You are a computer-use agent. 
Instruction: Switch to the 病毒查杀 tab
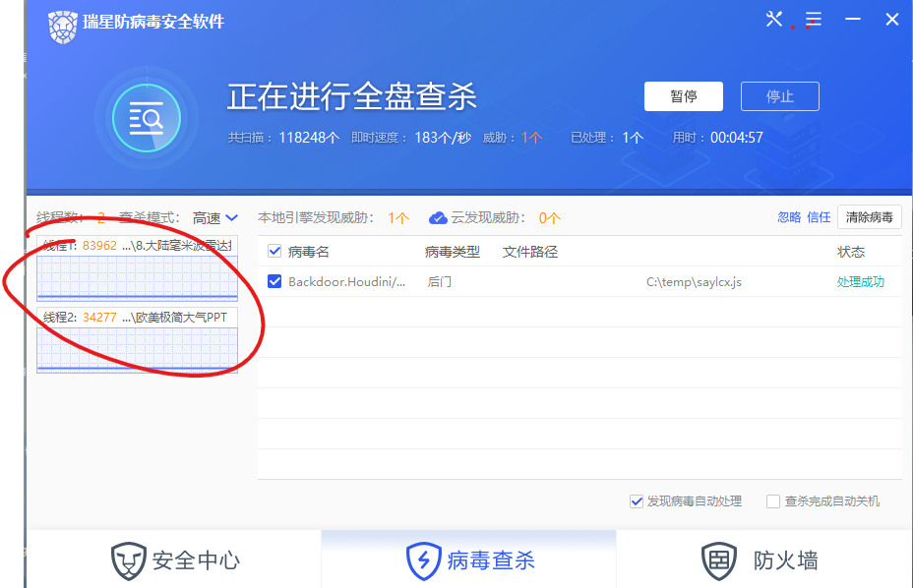tap(468, 560)
